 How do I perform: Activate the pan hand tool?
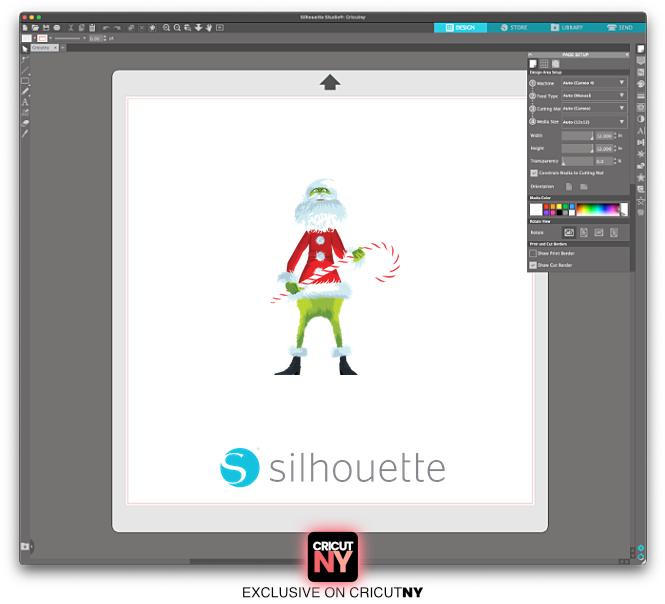pos(209,28)
